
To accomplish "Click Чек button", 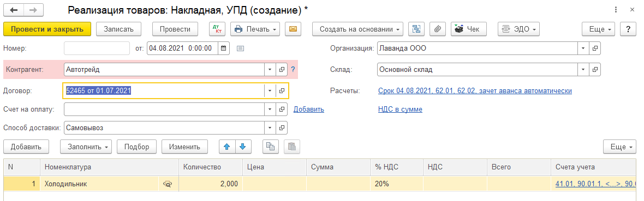I will point(469,29).
